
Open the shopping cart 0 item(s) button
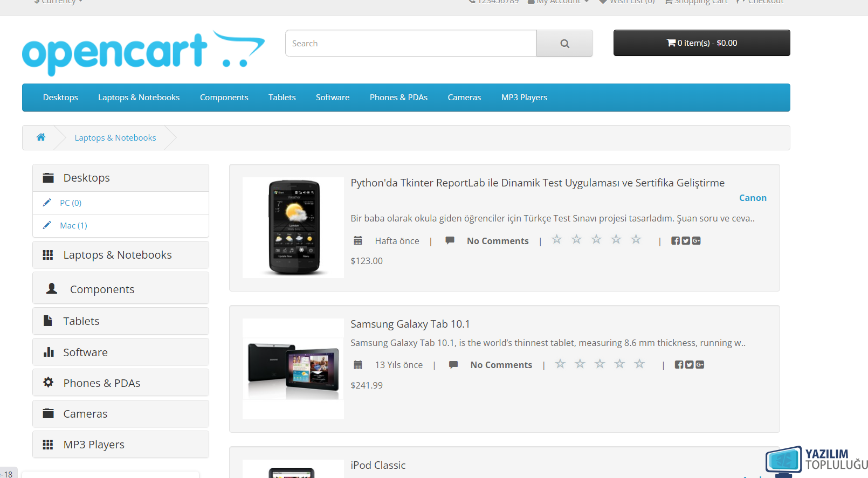click(701, 43)
